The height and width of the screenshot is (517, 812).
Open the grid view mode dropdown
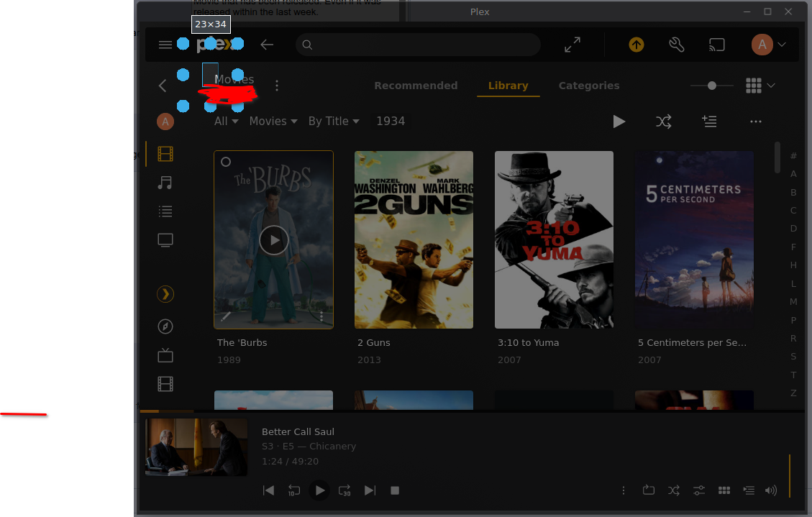click(760, 86)
